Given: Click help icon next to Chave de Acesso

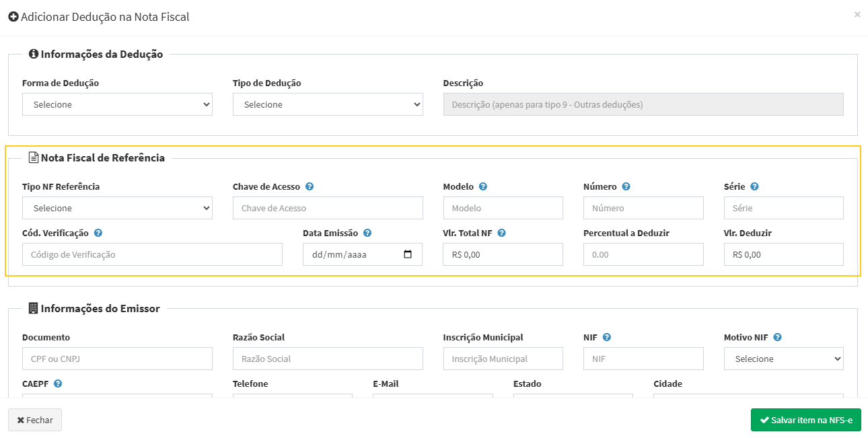Looking at the screenshot, I should tap(310, 187).
